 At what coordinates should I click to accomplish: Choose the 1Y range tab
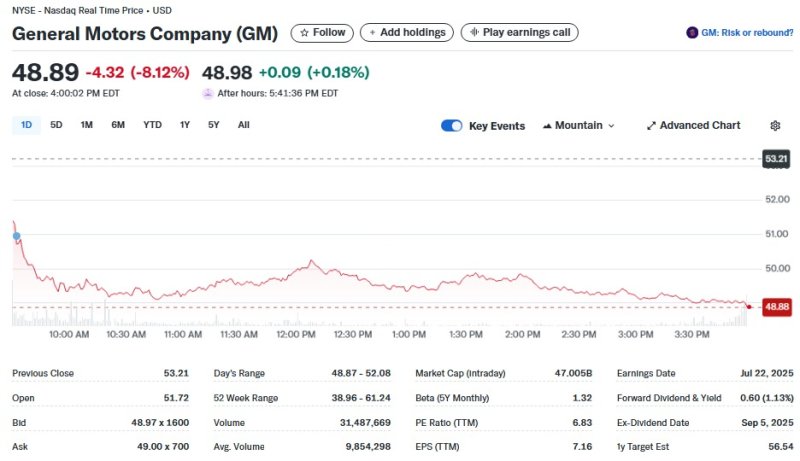pos(185,125)
